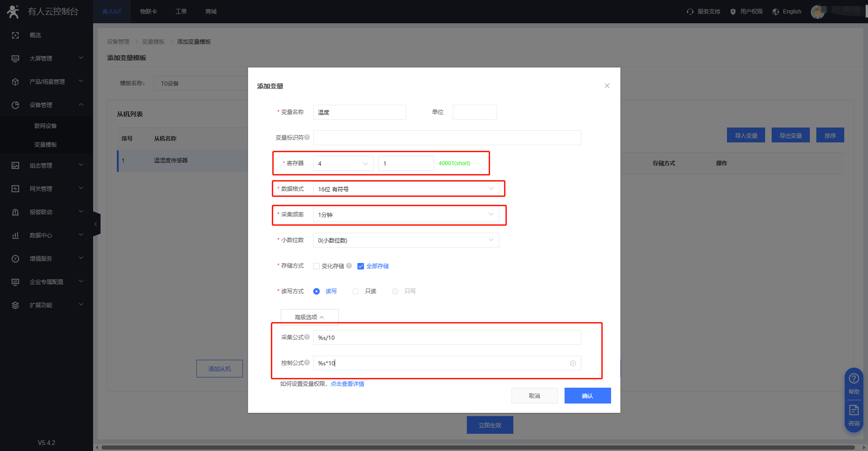The image size is (868, 451).
Task: Open the 点击查看详情 link
Action: pyautogui.click(x=347, y=384)
